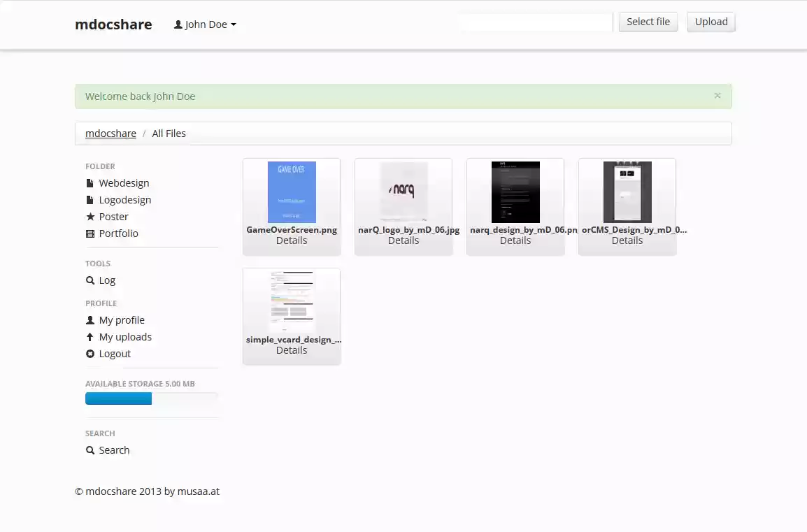Click the upload arrow icon beside My uploads
Screen dimensions: 807x532
89,336
